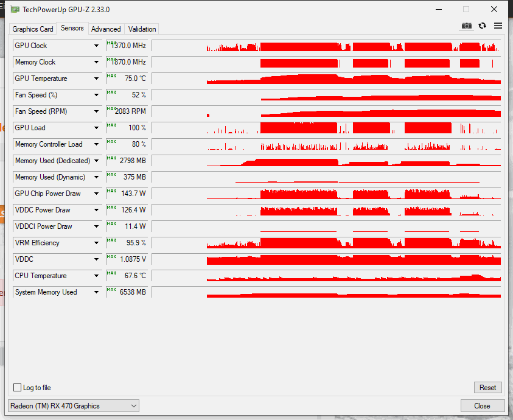513x420 pixels.
Task: Click the 95.9 % VRM Efficiency value
Action: coord(127,243)
